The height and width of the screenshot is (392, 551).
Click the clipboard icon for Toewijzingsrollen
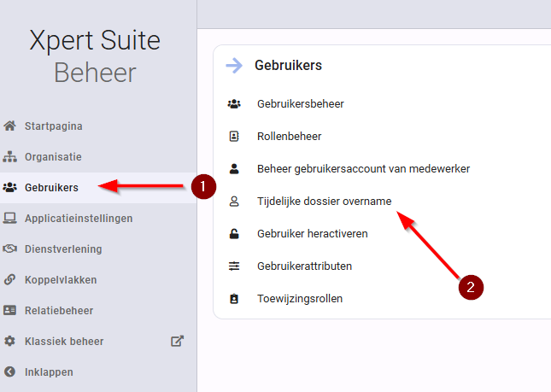[x=234, y=299]
